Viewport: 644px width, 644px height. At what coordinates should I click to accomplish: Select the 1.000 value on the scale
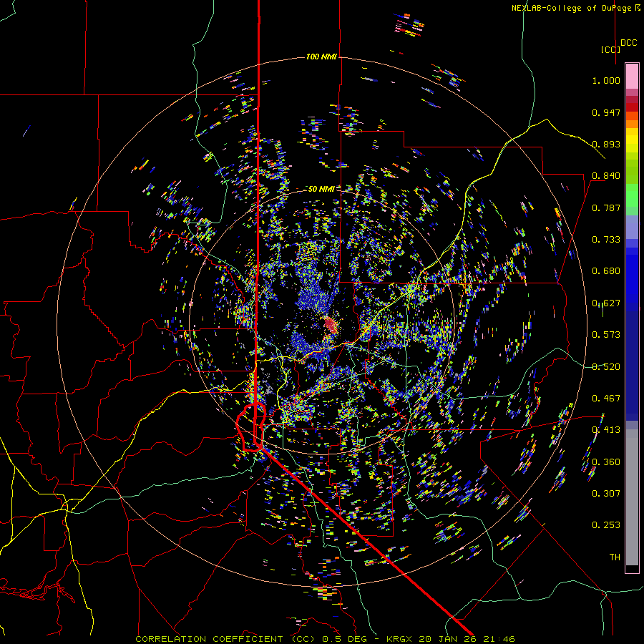click(606, 80)
